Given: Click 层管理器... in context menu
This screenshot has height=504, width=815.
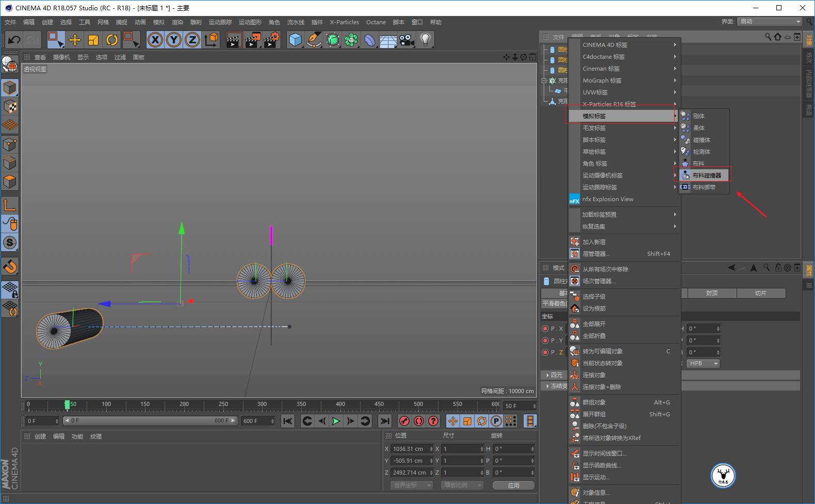Looking at the screenshot, I should [624, 254].
